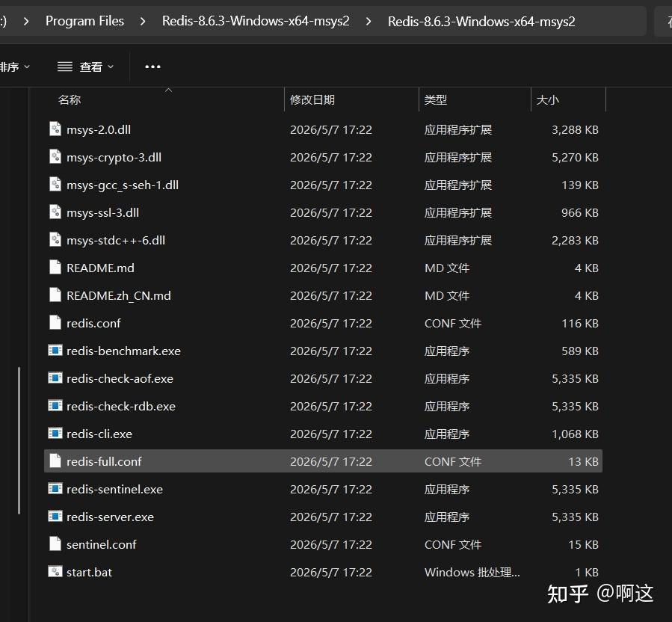The height and width of the screenshot is (622, 672).
Task: Click the 3,288 KB size cell
Action: [x=575, y=129]
